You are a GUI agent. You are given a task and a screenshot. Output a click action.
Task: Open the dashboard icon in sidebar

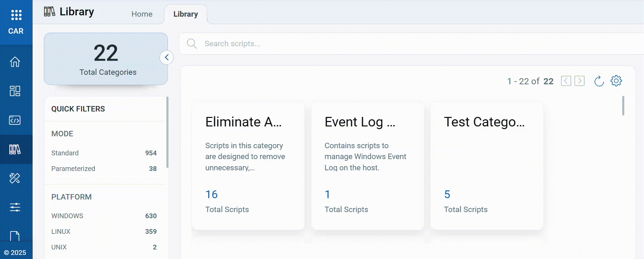[15, 91]
